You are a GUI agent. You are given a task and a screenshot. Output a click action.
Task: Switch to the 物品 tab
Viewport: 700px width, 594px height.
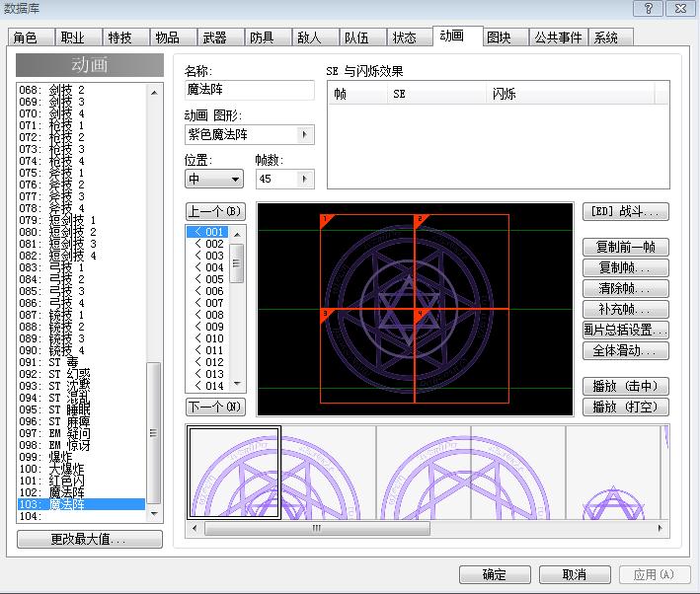pos(173,37)
